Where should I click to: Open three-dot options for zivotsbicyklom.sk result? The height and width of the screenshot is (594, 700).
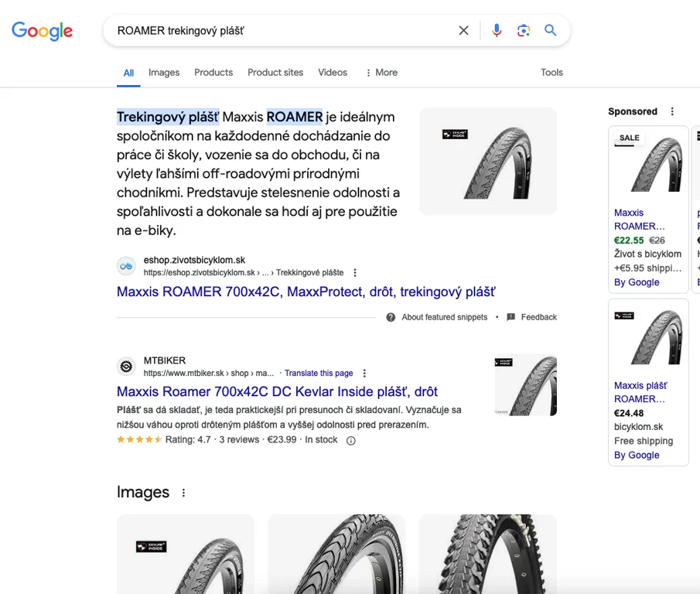(355, 273)
